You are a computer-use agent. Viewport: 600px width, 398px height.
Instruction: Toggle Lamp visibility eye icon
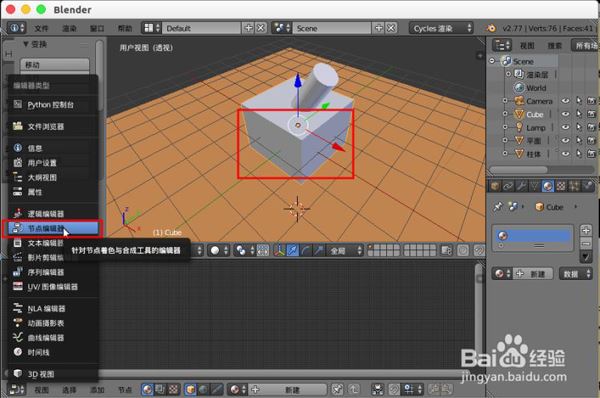pos(565,127)
